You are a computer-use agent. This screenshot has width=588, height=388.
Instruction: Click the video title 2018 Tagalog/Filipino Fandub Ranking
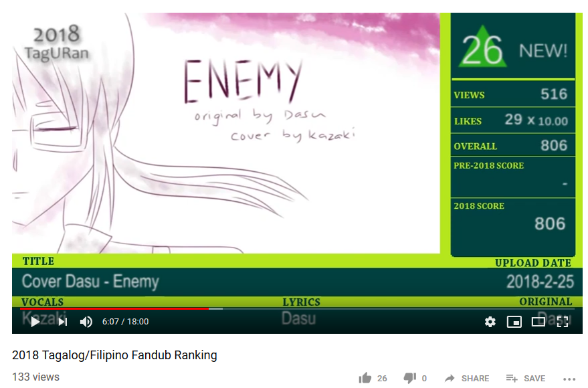pyautogui.click(x=114, y=355)
